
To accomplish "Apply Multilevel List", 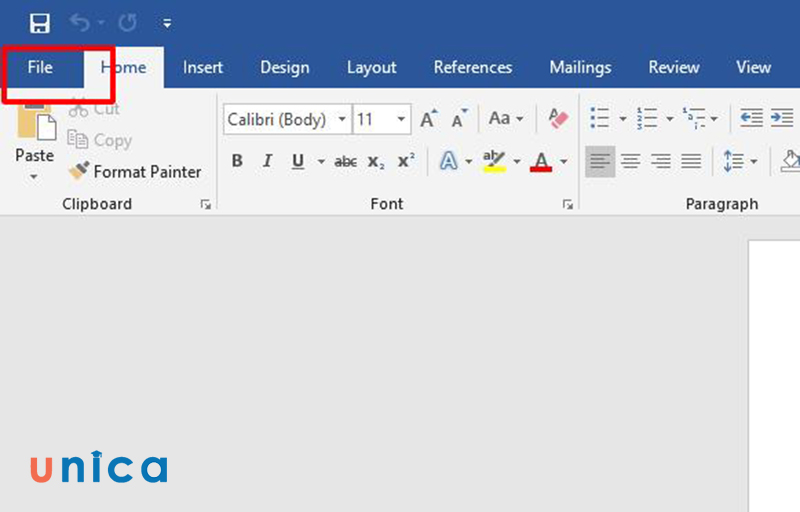I will click(x=694, y=118).
